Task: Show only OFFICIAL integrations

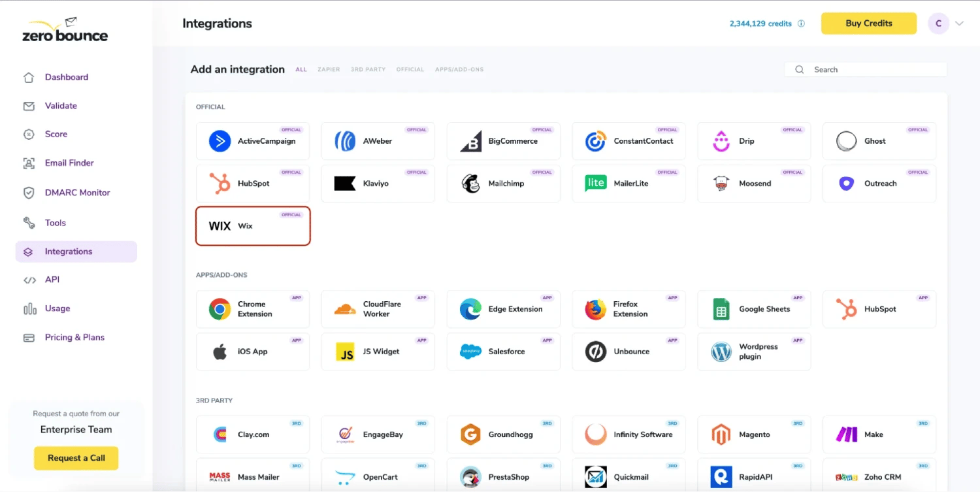Action: pyautogui.click(x=410, y=69)
